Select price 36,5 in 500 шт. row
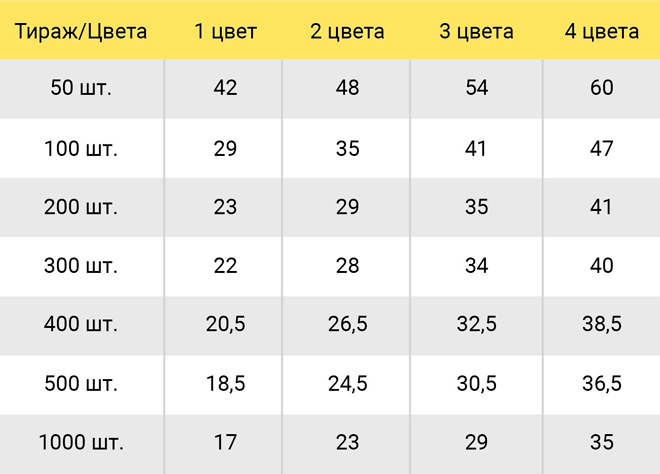The image size is (660, 474). (602, 383)
